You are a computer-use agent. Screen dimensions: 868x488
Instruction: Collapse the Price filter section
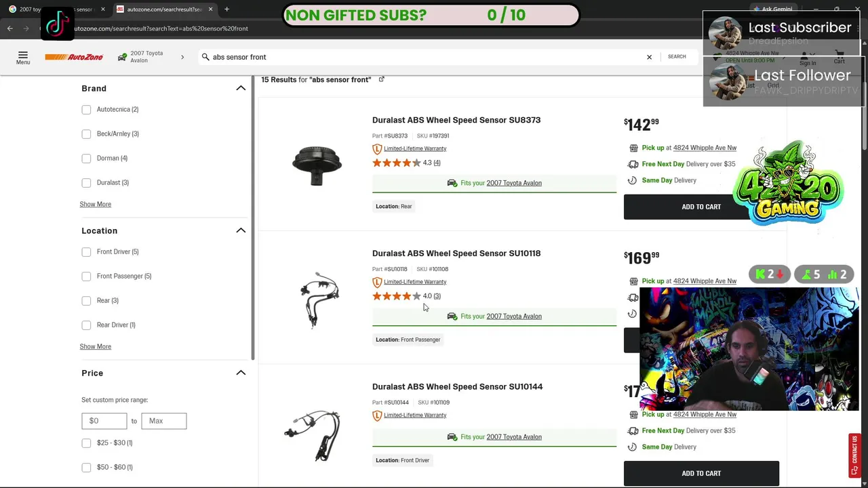point(241,373)
